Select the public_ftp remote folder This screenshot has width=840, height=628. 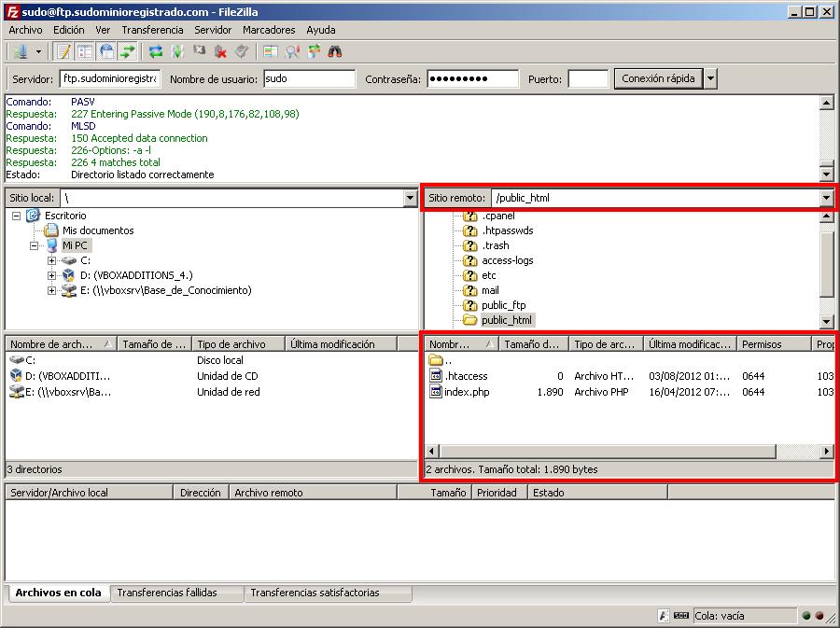pos(504,305)
